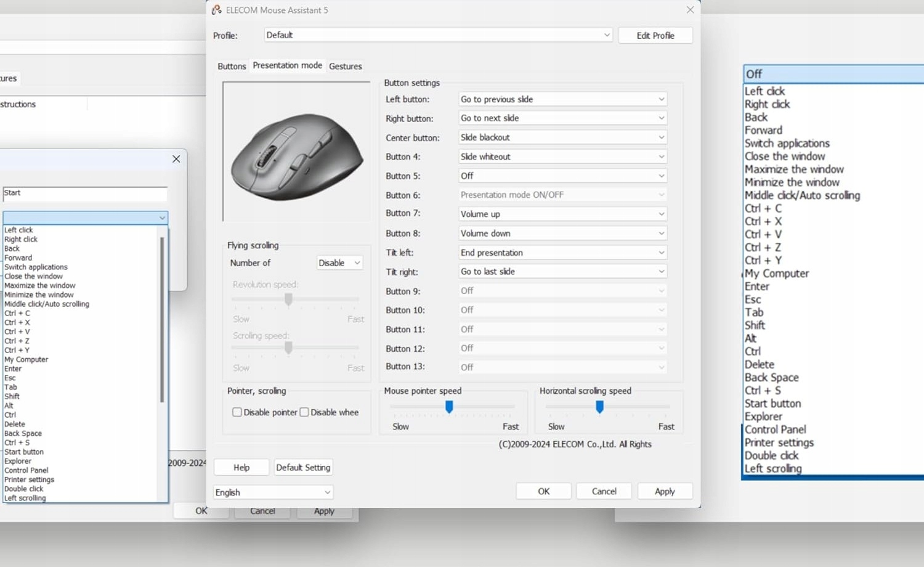The height and width of the screenshot is (567, 924).
Task: Open the Profile dropdown showing Default
Action: click(x=438, y=35)
